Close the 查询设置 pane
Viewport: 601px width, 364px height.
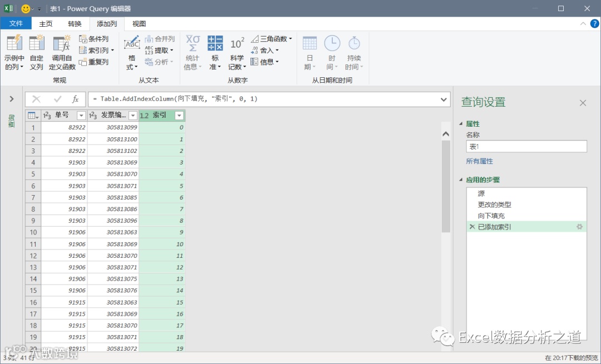(x=583, y=103)
